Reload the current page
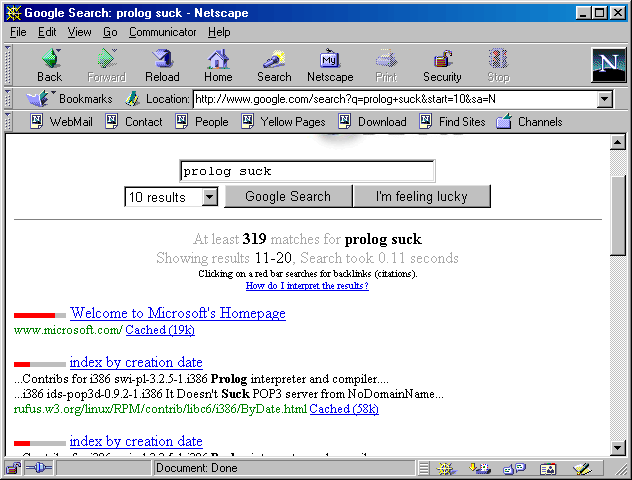 (x=162, y=65)
